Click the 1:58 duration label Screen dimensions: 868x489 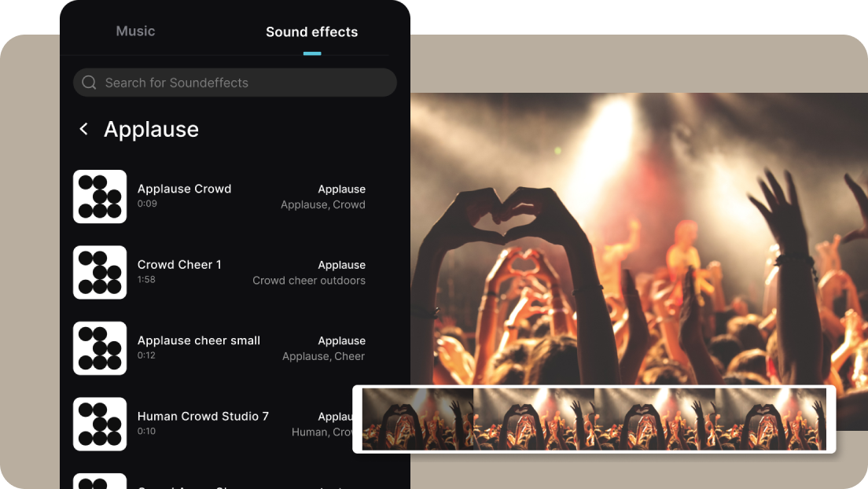click(x=146, y=280)
